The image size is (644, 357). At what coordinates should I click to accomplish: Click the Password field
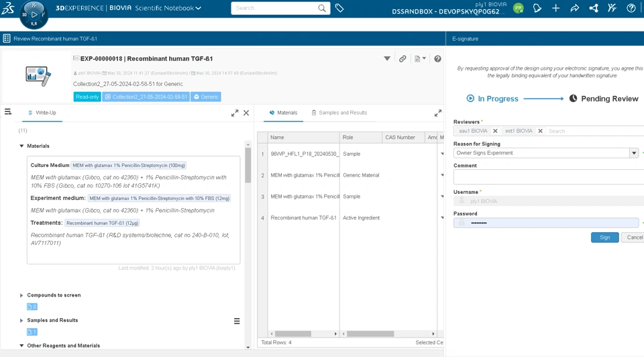[546, 223]
